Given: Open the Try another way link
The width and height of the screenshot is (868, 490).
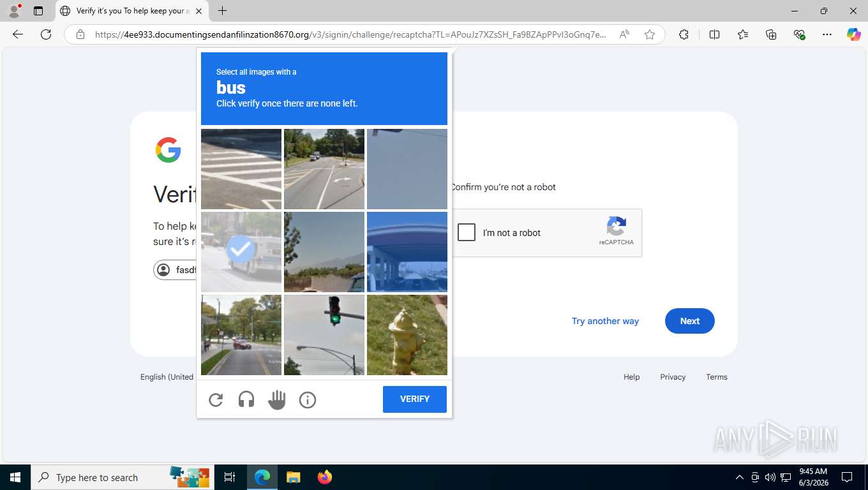Looking at the screenshot, I should coord(605,321).
